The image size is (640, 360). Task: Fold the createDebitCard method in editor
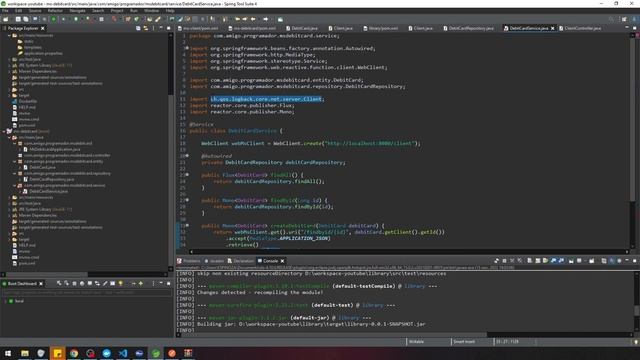(x=187, y=225)
